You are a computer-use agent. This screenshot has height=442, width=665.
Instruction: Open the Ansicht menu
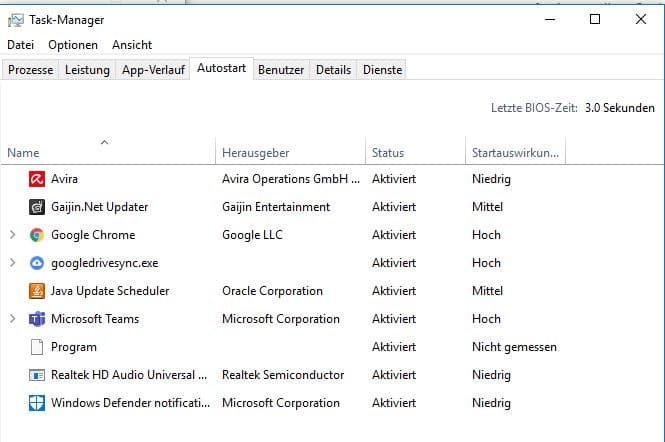(x=132, y=45)
